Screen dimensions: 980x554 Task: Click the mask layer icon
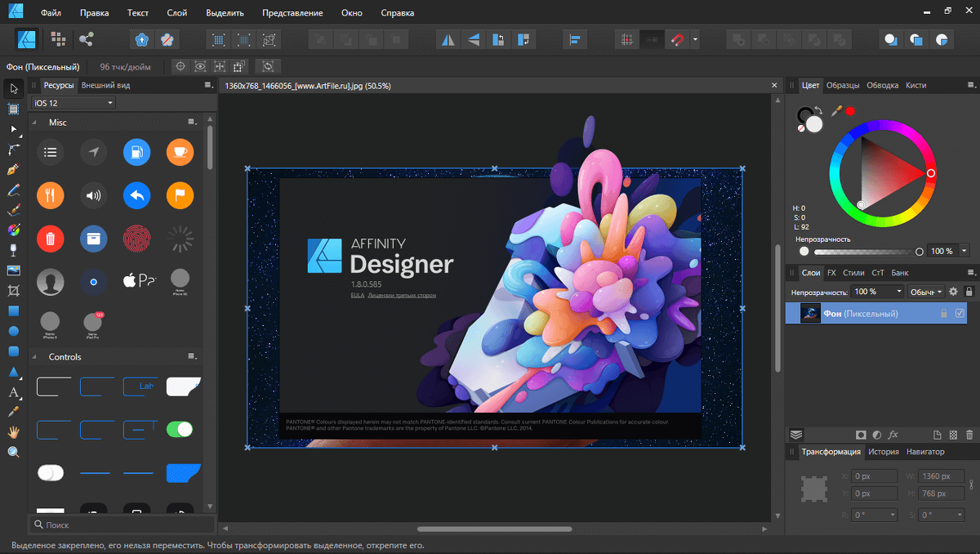[x=861, y=435]
